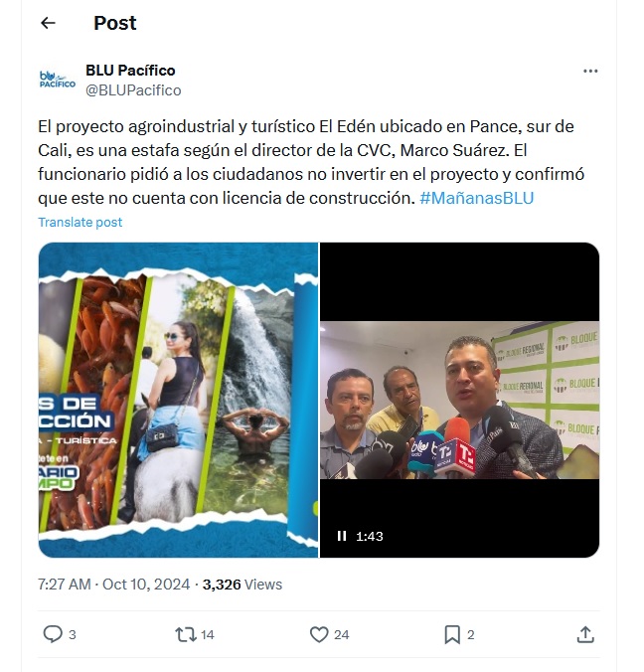
Task: Open the El Edén promotional image thumbnail
Action: click(x=178, y=400)
